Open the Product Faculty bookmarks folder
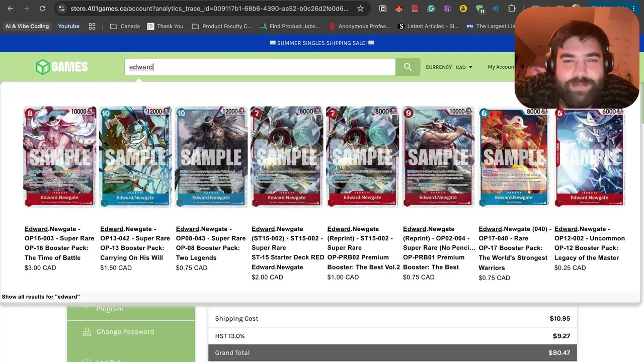The image size is (644, 362). tap(222, 26)
